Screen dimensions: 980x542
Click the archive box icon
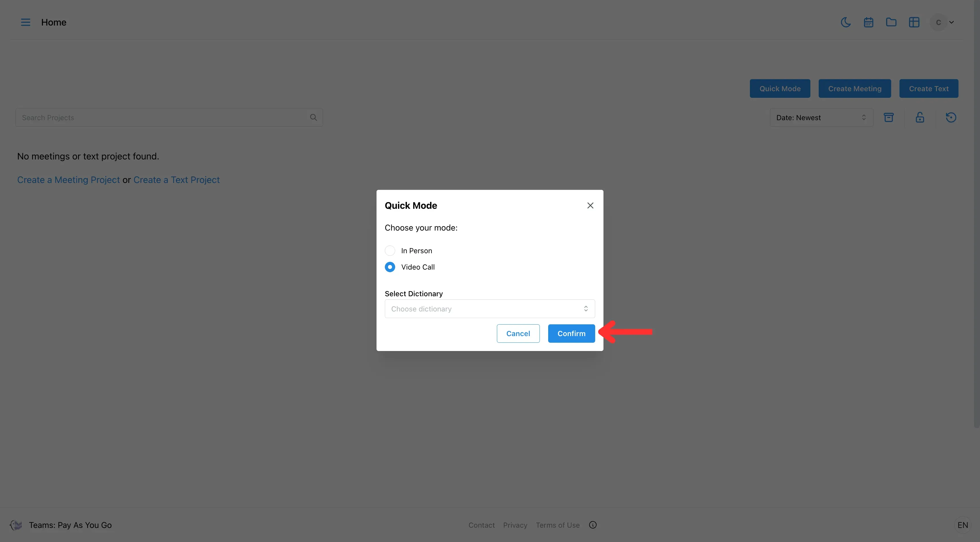(888, 117)
